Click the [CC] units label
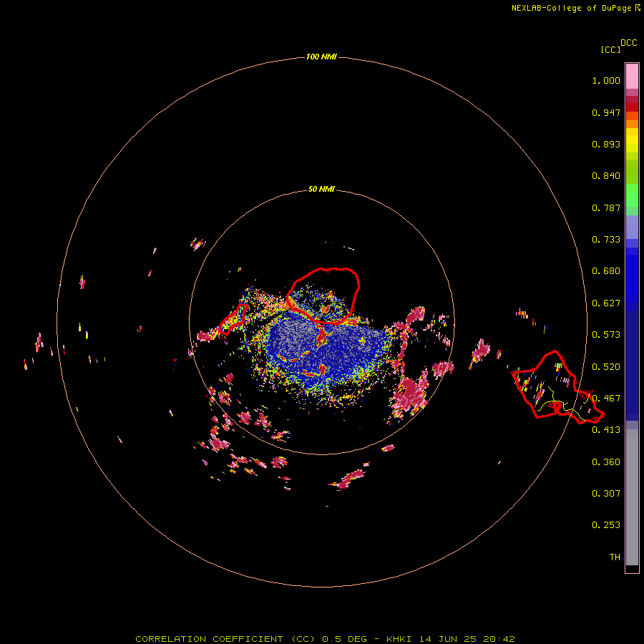 coord(610,49)
